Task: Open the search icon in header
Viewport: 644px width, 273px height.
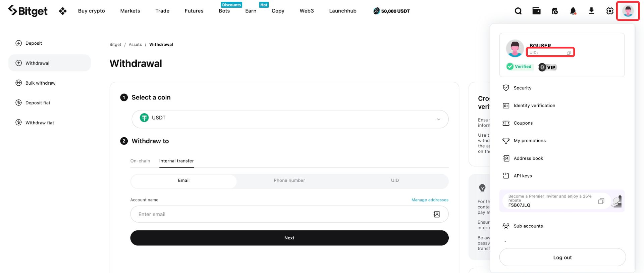Action: [x=518, y=11]
